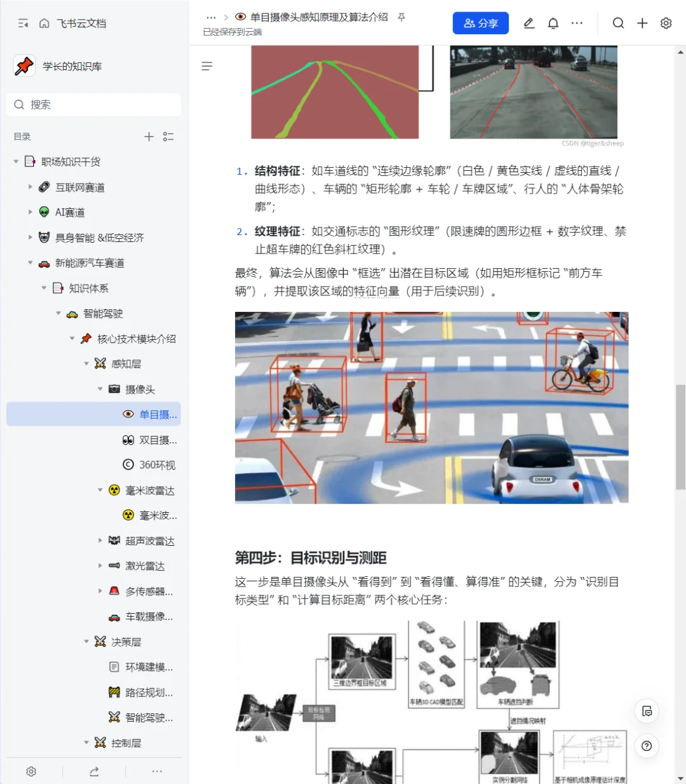The image size is (686, 784).
Task: Click the new document plus icon
Action: click(x=642, y=23)
